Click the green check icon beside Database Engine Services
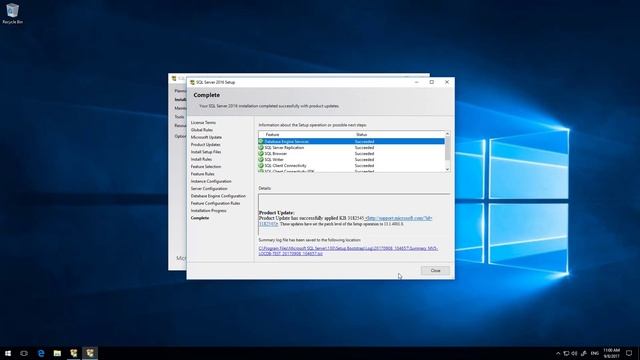The image size is (640, 360). 261,141
